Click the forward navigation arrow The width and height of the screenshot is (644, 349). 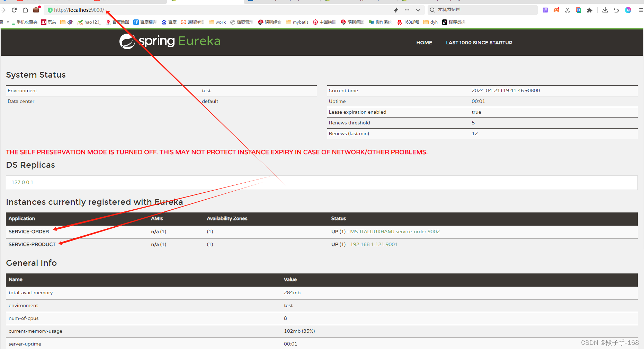pos(3,10)
